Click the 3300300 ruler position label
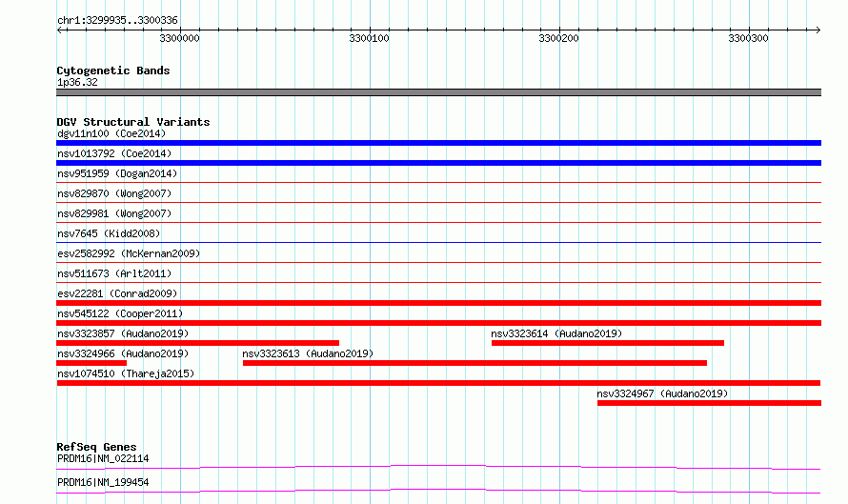 (x=748, y=38)
